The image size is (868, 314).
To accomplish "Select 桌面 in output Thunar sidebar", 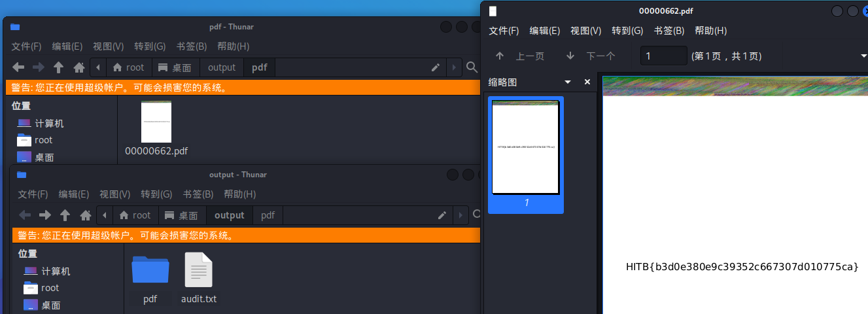I will click(x=43, y=305).
